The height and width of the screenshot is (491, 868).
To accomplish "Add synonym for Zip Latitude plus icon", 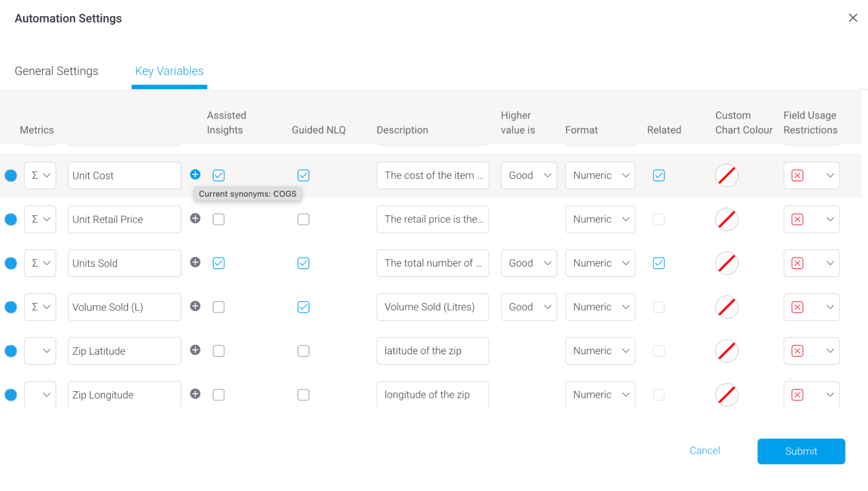I will tap(195, 350).
